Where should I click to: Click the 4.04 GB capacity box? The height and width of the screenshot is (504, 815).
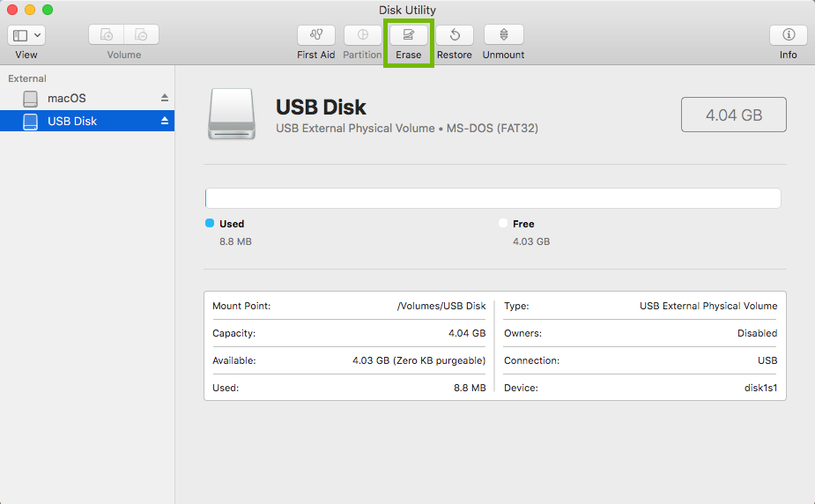click(734, 115)
